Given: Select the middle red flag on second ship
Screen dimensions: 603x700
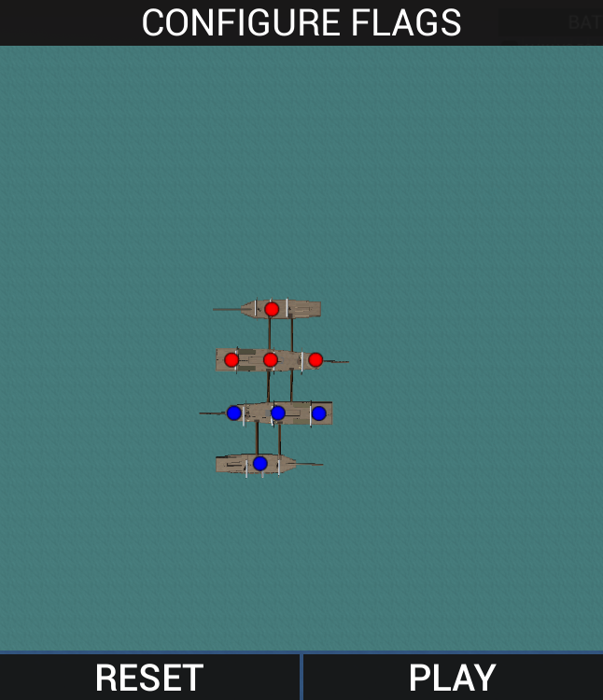Looking at the screenshot, I should [271, 359].
